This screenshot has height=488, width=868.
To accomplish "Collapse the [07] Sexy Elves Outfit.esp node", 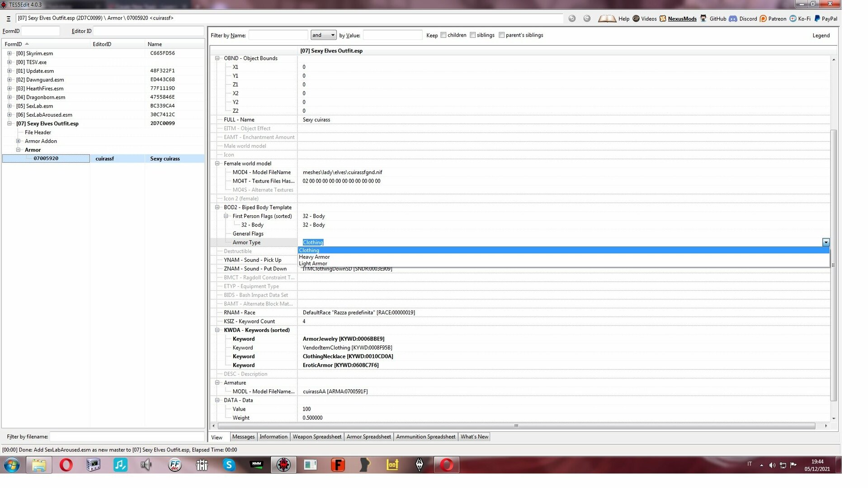I will click(x=9, y=123).
